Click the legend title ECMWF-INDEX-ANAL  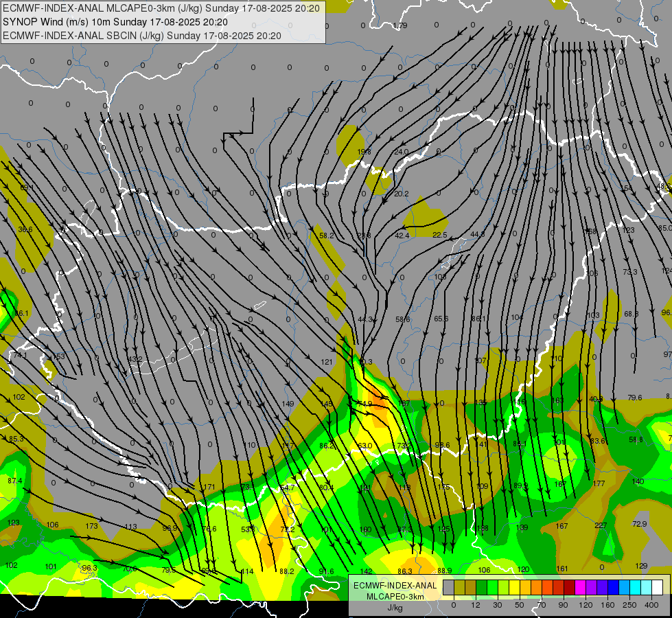[395, 586]
